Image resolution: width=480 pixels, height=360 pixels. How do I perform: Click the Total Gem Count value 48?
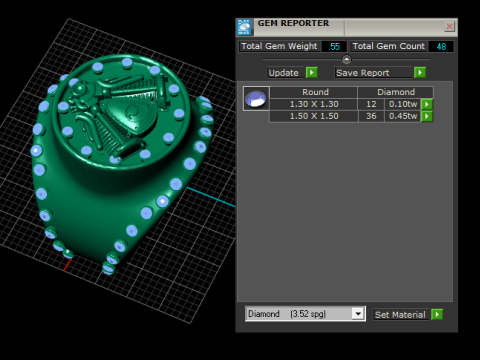point(441,46)
